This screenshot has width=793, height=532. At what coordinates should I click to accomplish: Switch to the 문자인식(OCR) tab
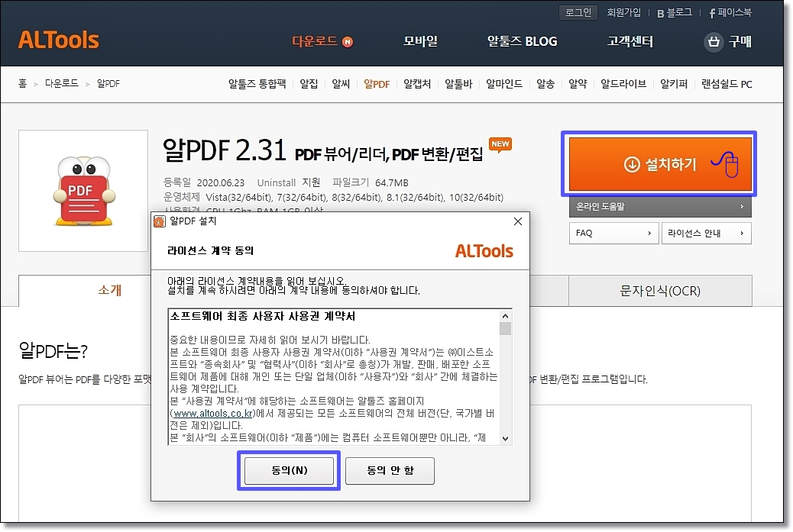(660, 291)
